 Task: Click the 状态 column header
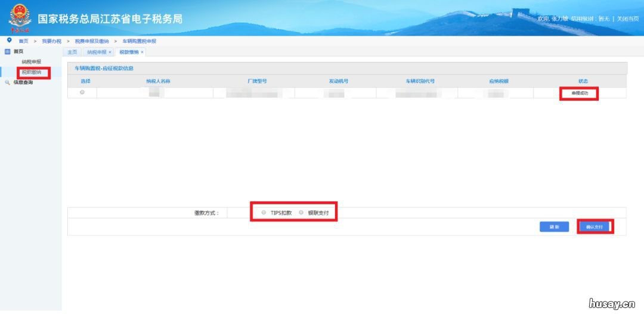[583, 81]
